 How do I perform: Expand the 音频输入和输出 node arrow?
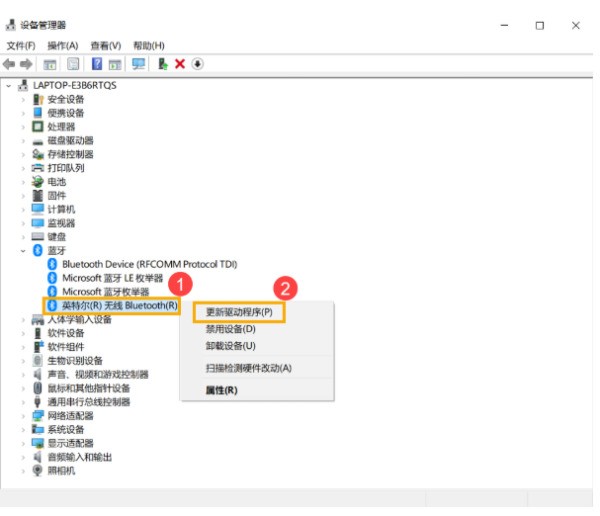pyautogui.click(x=23, y=457)
